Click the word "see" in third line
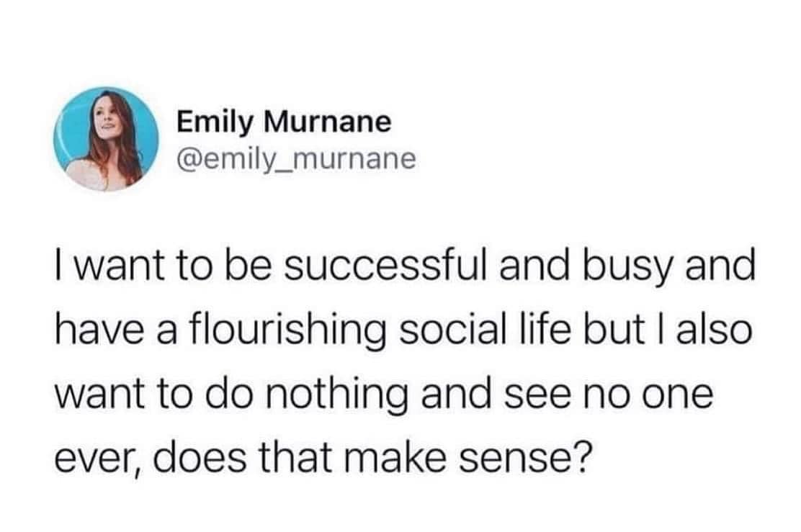801x532 pixels. [x=538, y=396]
